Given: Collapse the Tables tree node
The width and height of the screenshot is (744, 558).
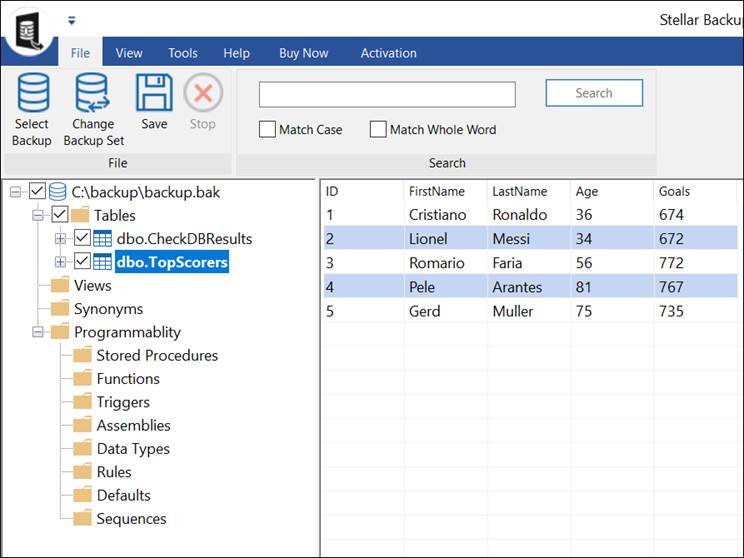Looking at the screenshot, I should [38, 215].
